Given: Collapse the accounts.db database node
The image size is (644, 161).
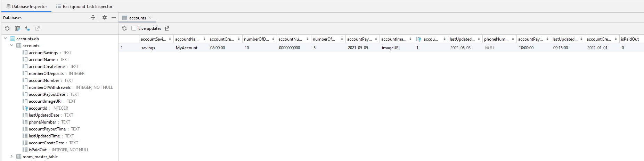Looking at the screenshot, I should pos(6,39).
